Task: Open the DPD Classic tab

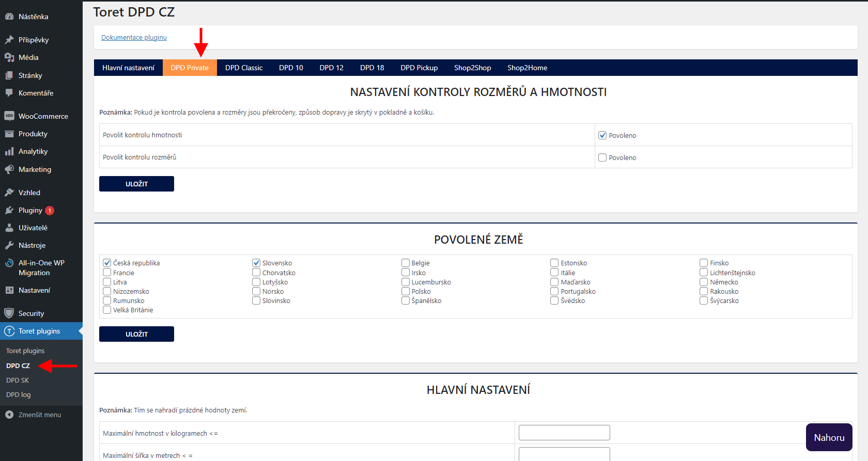Action: (x=244, y=68)
